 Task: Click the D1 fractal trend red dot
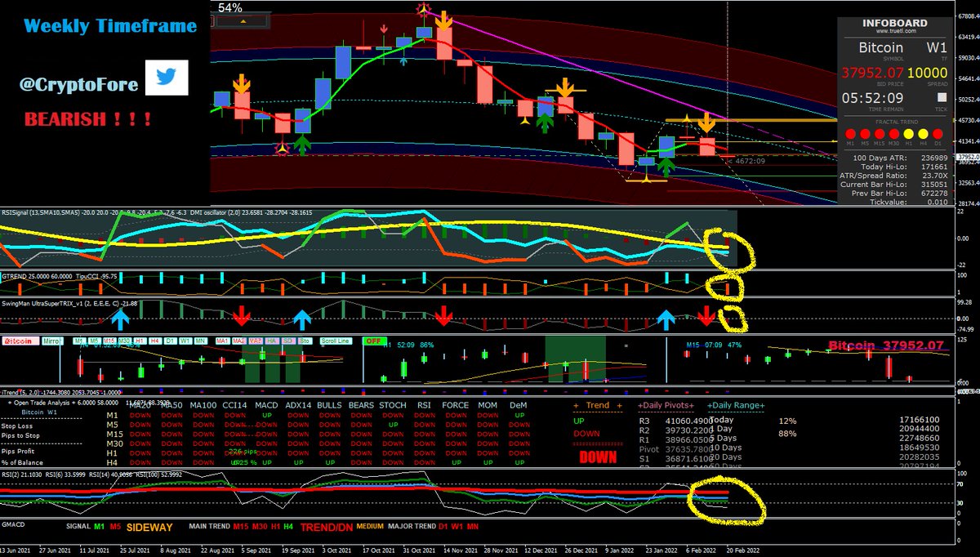click(938, 134)
